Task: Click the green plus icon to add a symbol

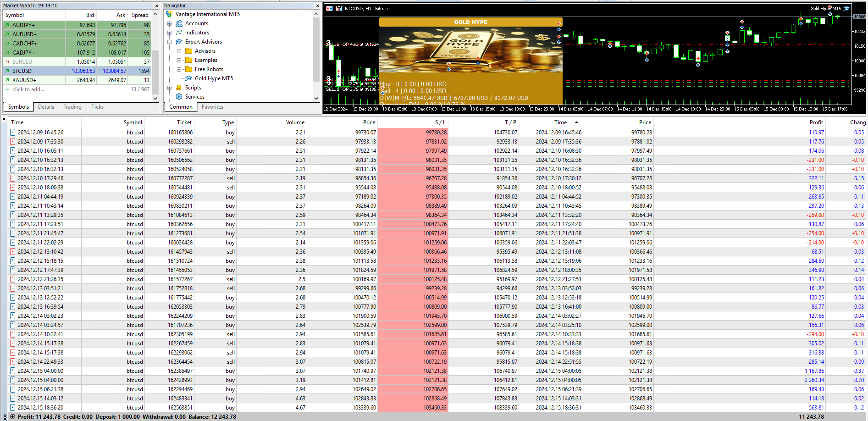Action: coord(7,89)
